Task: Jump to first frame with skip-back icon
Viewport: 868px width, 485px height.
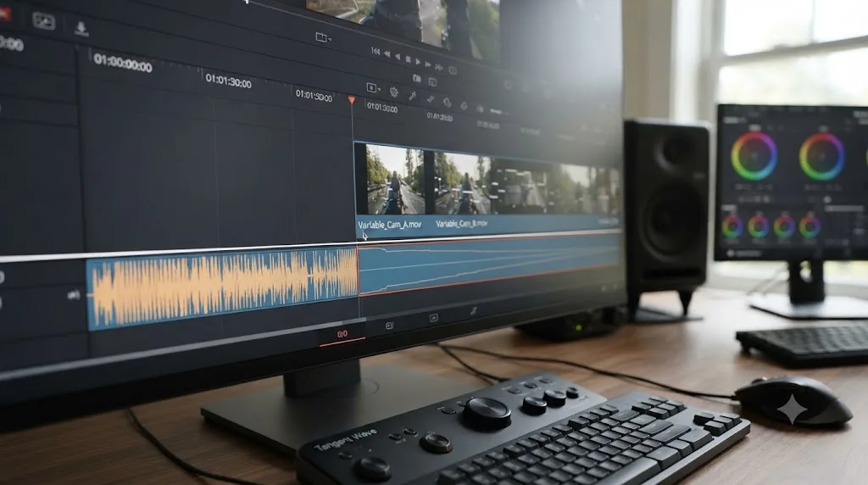Action: click(x=376, y=52)
